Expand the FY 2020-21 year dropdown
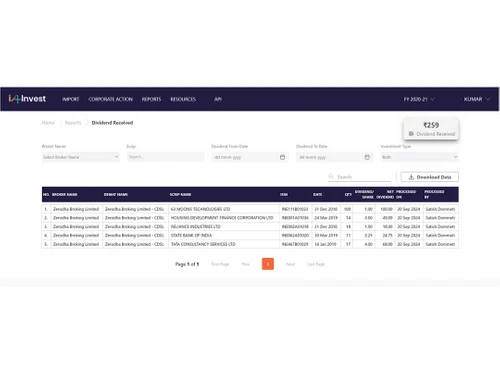This screenshot has width=500, height=375. 419,99
